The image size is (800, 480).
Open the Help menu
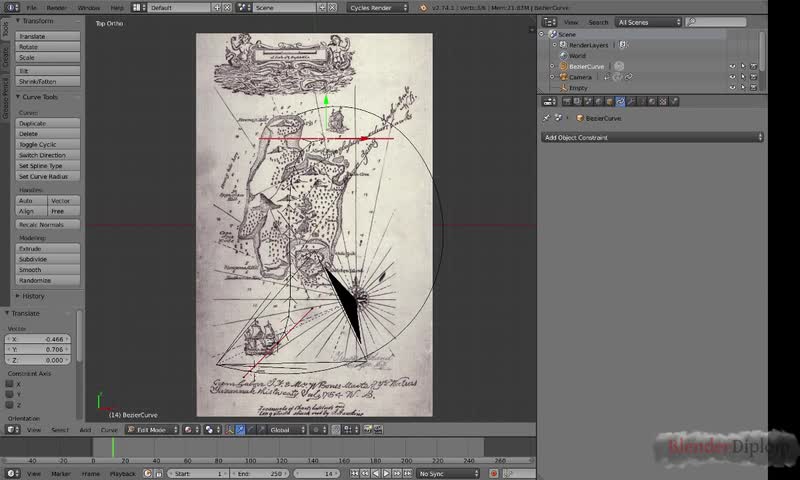117,8
